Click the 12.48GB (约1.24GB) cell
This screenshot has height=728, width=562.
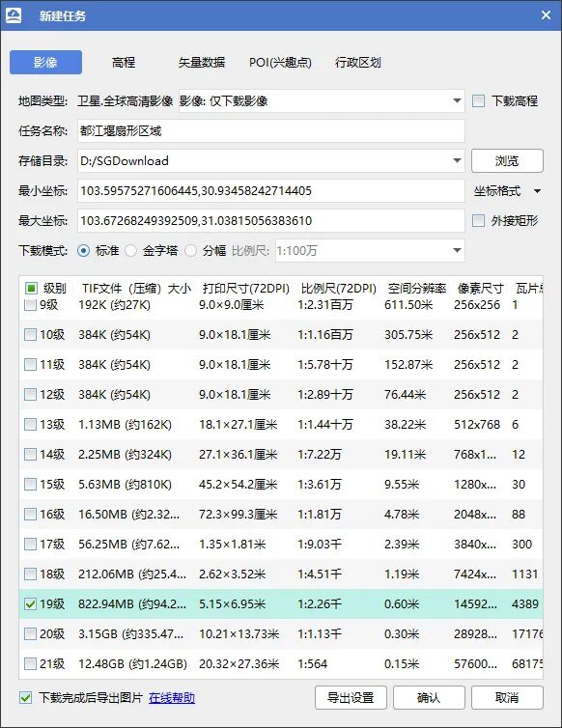(133, 664)
